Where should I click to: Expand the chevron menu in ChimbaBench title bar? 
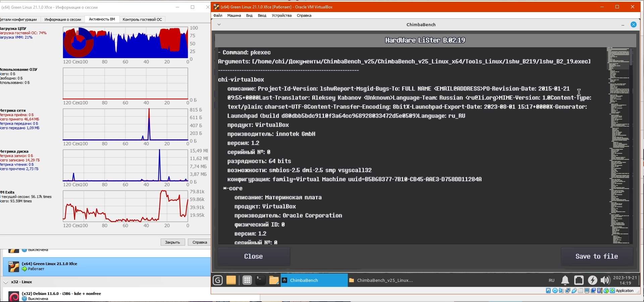coord(219,24)
